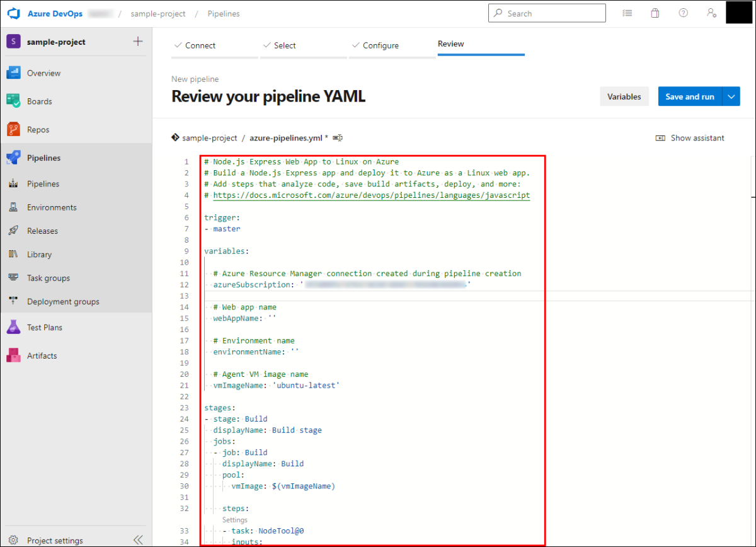This screenshot has height=547, width=756.
Task: Click the '- task: NodeTool@0' line
Action: click(x=263, y=531)
